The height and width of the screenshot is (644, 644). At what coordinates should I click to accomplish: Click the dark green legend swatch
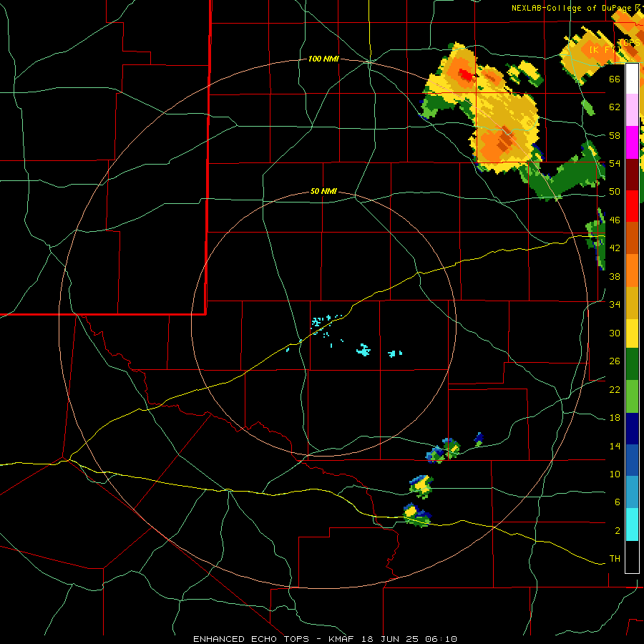[632, 364]
